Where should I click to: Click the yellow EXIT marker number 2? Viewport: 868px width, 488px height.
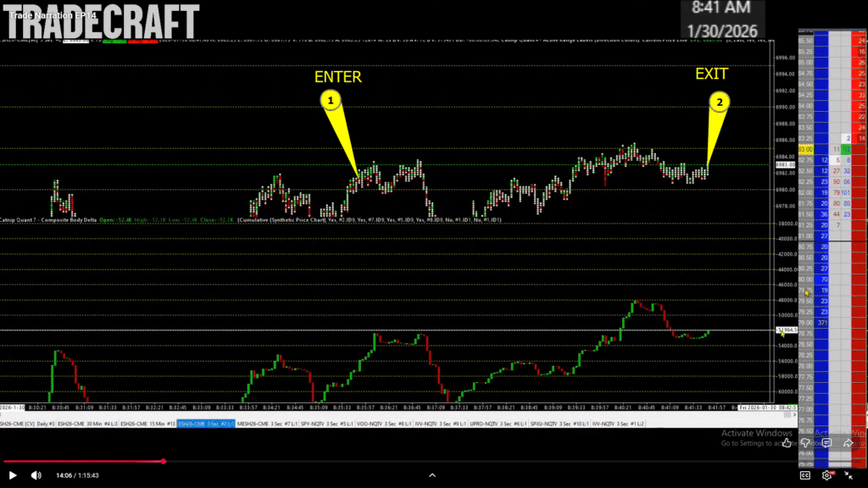pos(719,103)
